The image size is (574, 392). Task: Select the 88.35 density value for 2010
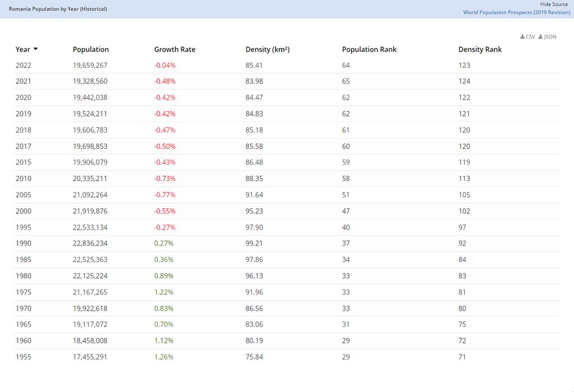click(x=254, y=179)
